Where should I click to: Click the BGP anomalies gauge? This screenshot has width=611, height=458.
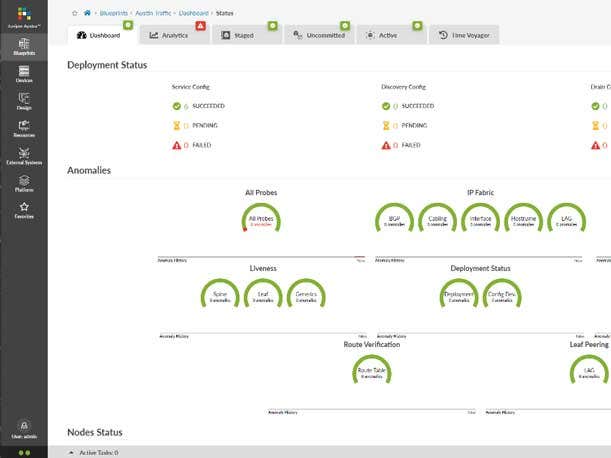pyautogui.click(x=393, y=220)
